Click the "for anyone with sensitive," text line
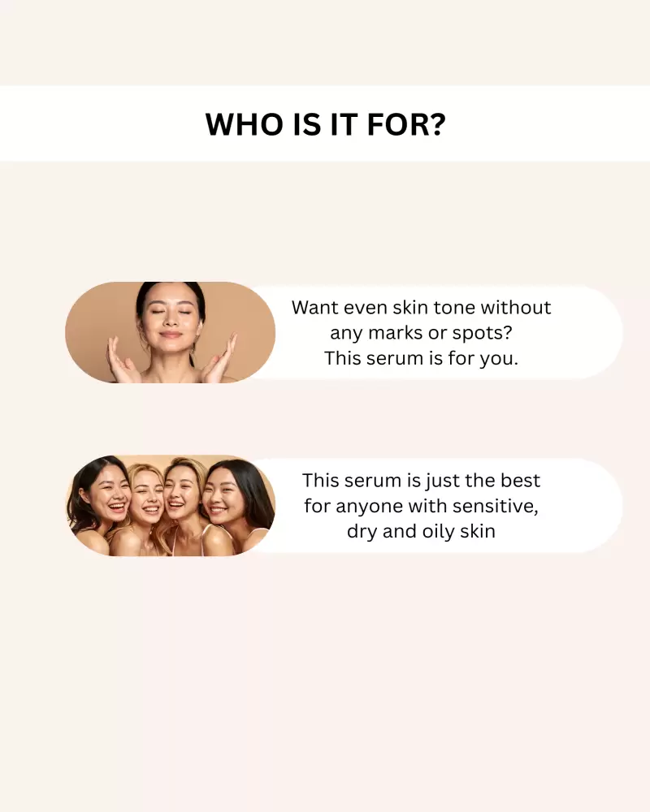Image resolution: width=650 pixels, height=812 pixels. 421,506
